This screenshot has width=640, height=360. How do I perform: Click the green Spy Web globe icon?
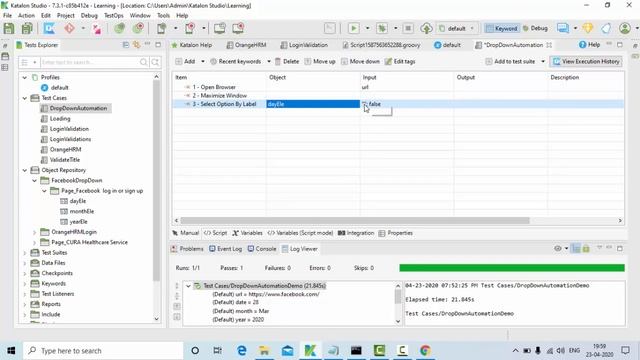pyautogui.click(x=119, y=28)
